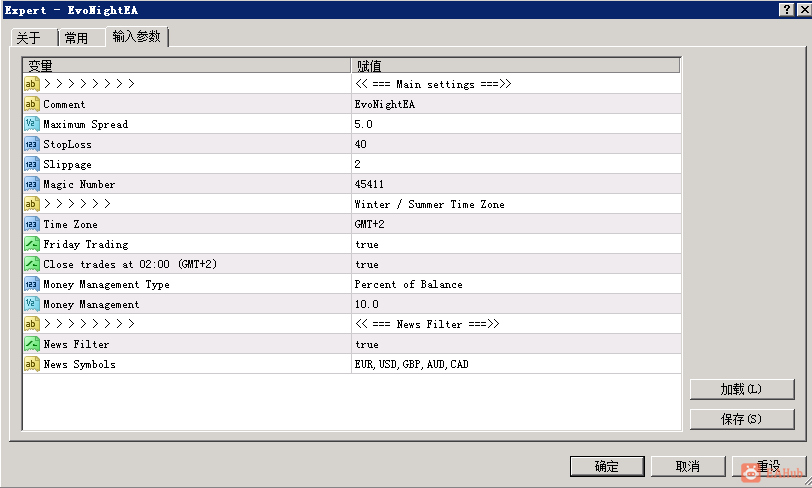Image resolution: width=812 pixels, height=488 pixels.
Task: Click the boolean icon beside Close trades at 02:00
Action: (x=32, y=264)
